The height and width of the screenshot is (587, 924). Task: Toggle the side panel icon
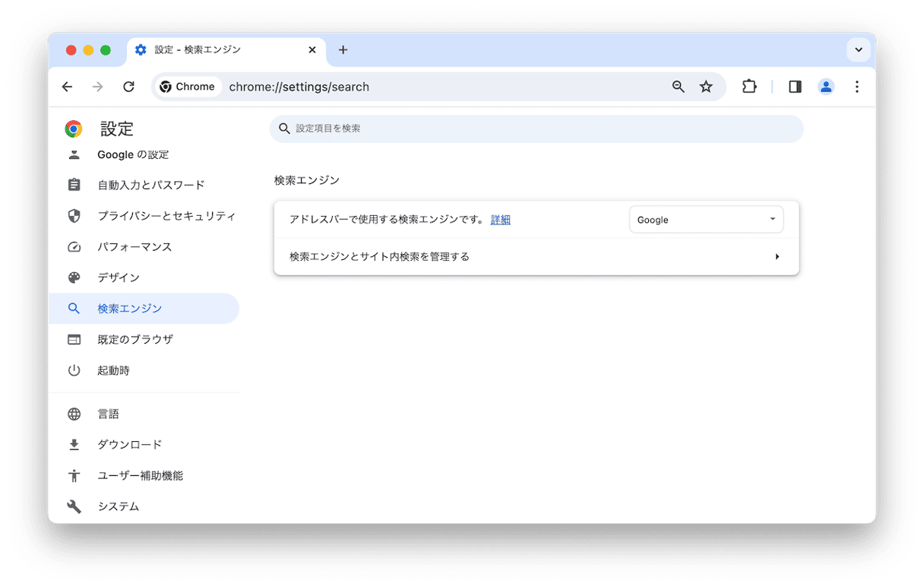(x=795, y=87)
